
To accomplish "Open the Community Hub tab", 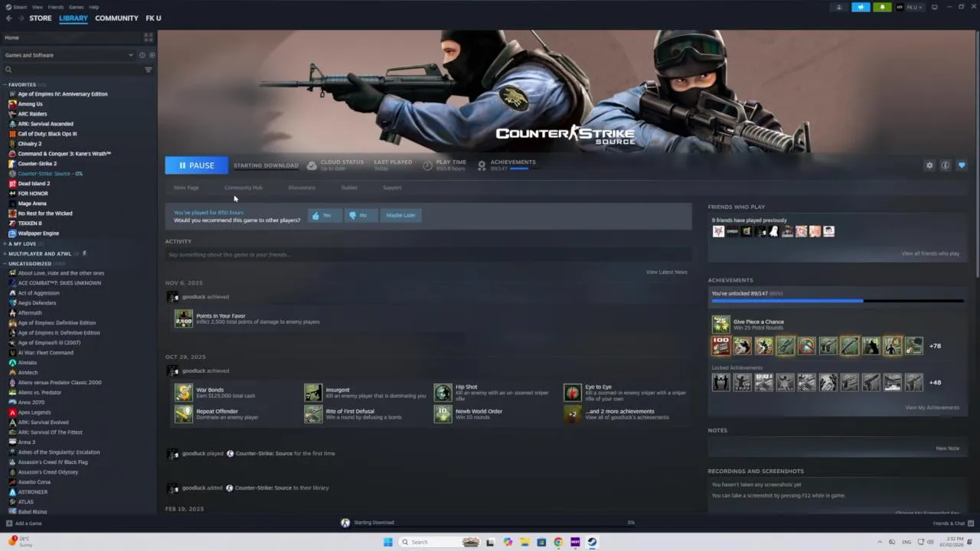I will coord(243,187).
